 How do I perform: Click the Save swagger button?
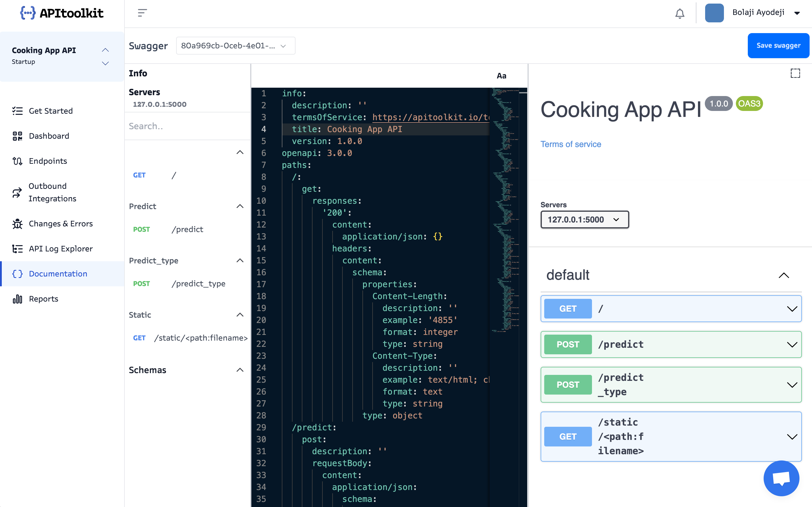point(778,46)
